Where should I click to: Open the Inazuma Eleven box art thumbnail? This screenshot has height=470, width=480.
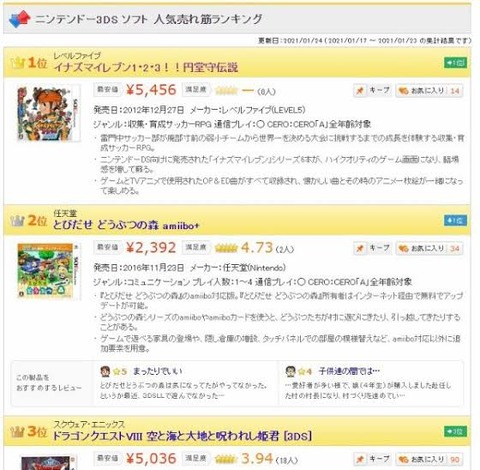49,113
